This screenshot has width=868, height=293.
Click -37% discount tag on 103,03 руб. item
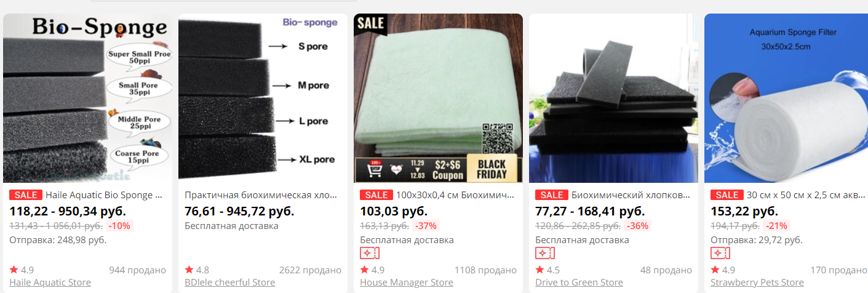coord(425,226)
